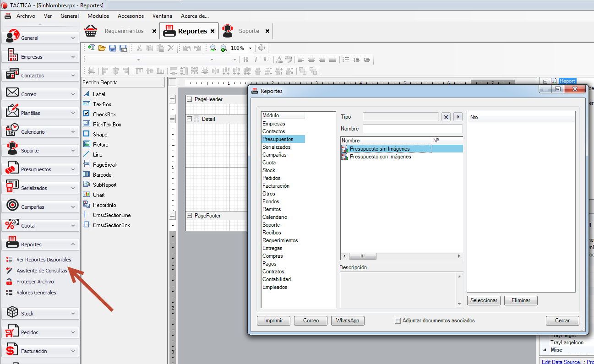
Task: Select Contabilidad in Módulo list
Action: [277, 279]
